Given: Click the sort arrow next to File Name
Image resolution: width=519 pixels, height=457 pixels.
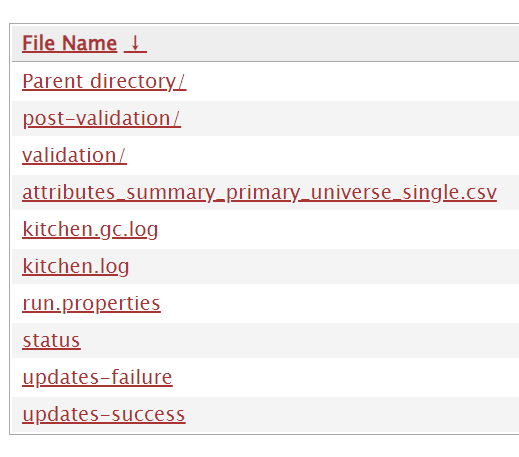Looking at the screenshot, I should (x=135, y=44).
